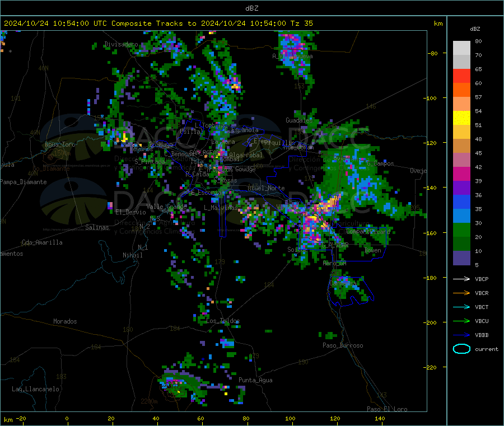This screenshot has width=504, height=426.
Task: Click the 'Punta_Agua' map label
Action: click(255, 380)
